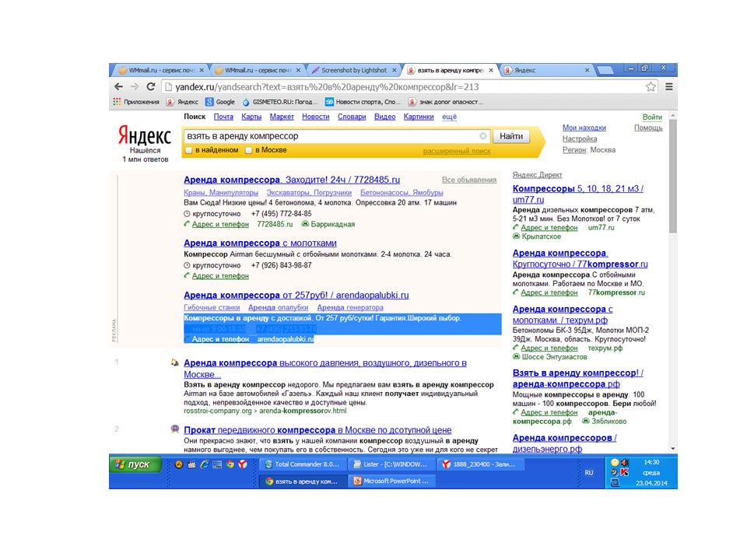Bookmark this page with the star icon
Image resolution: width=747 pixels, height=560 pixels.
pos(651,86)
